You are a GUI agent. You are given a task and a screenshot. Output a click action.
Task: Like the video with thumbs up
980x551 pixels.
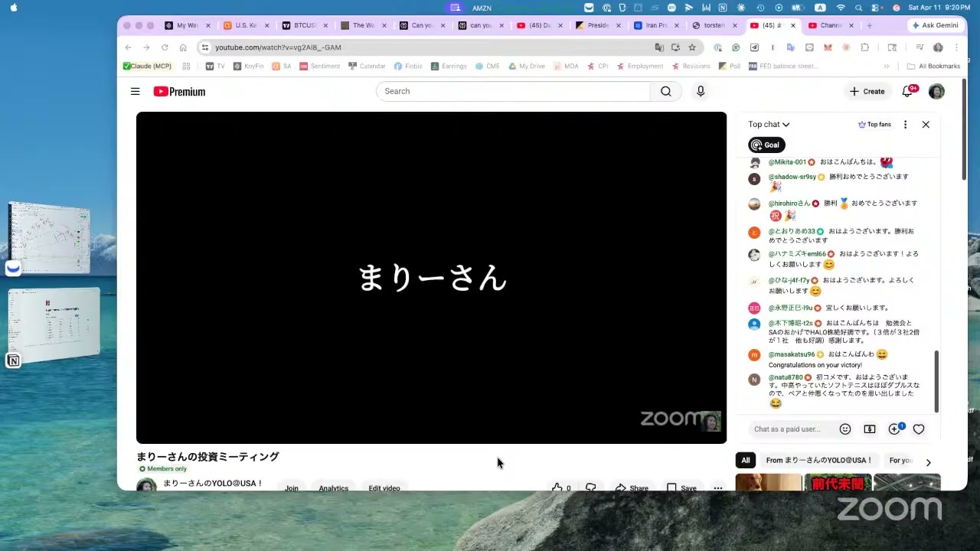pos(561,487)
